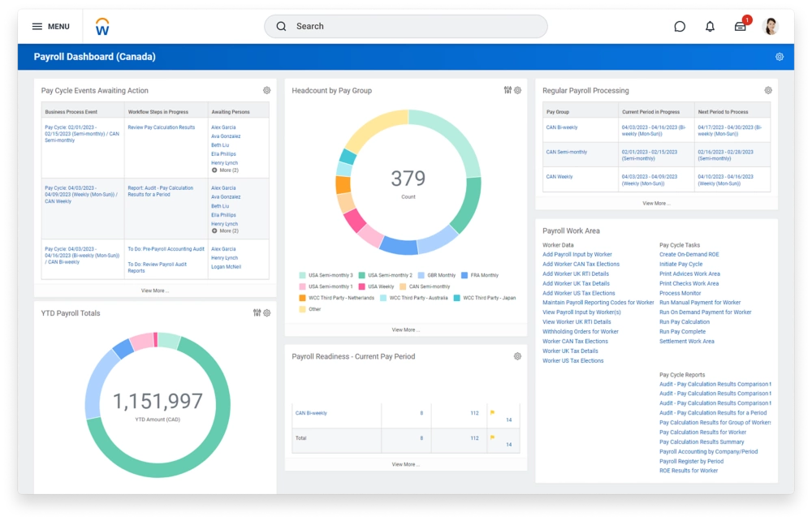Open gear settings for Payroll Readiness panel
The width and height of the screenshot is (812, 521).
[517, 356]
